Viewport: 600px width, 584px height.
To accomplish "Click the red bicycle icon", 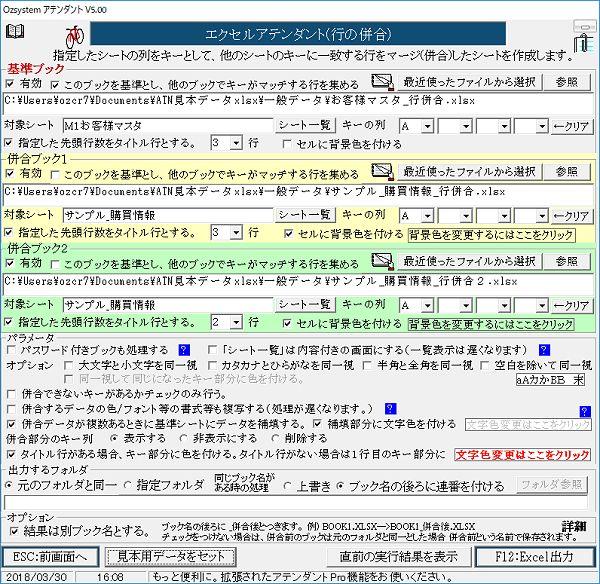I will tap(74, 37).
